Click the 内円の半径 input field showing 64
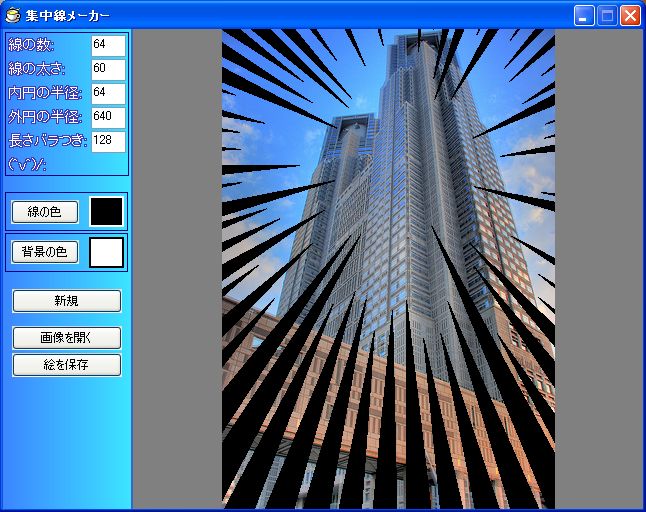 (108, 94)
